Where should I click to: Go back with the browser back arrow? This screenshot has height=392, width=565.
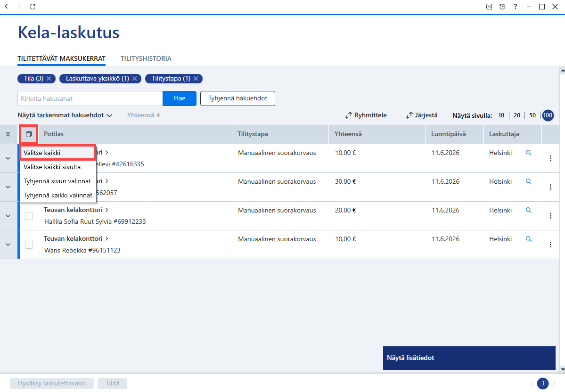(6, 7)
